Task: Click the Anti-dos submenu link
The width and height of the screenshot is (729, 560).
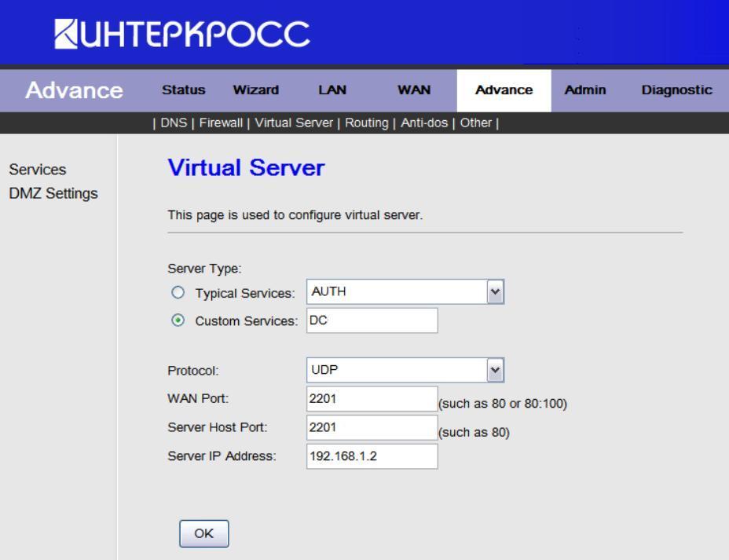Action: pyautogui.click(x=426, y=123)
